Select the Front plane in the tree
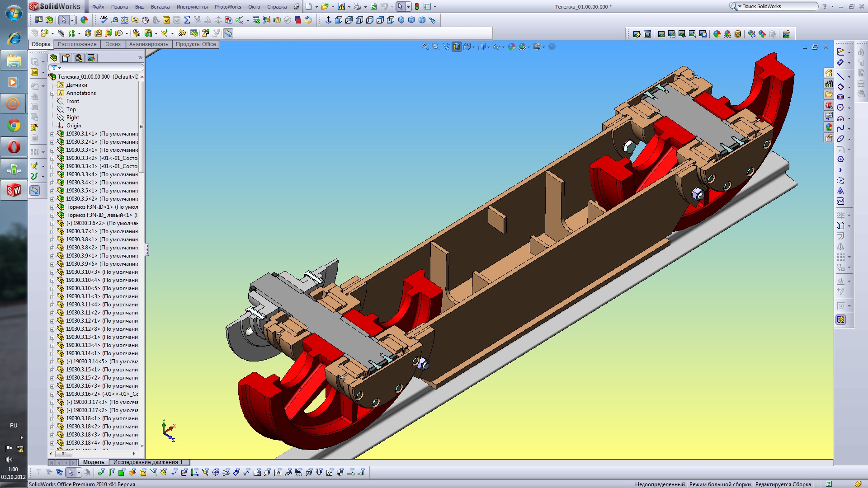This screenshot has height=488, width=868. pos(72,101)
